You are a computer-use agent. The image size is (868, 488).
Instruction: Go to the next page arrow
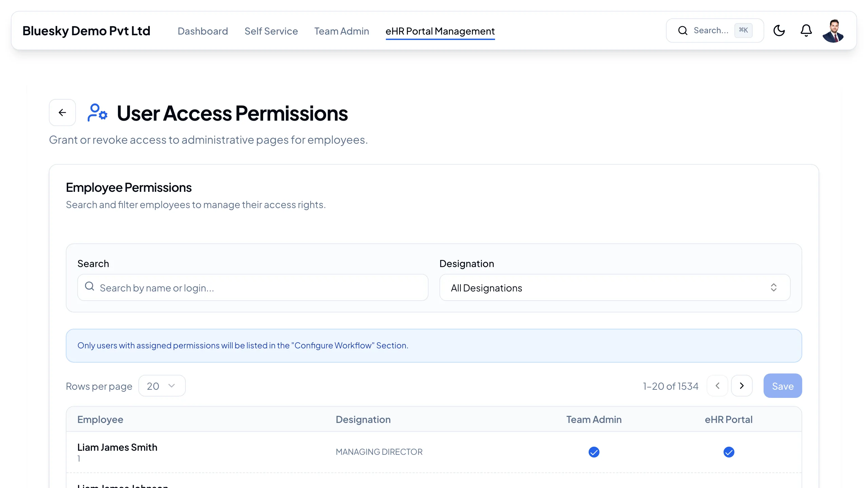742,386
